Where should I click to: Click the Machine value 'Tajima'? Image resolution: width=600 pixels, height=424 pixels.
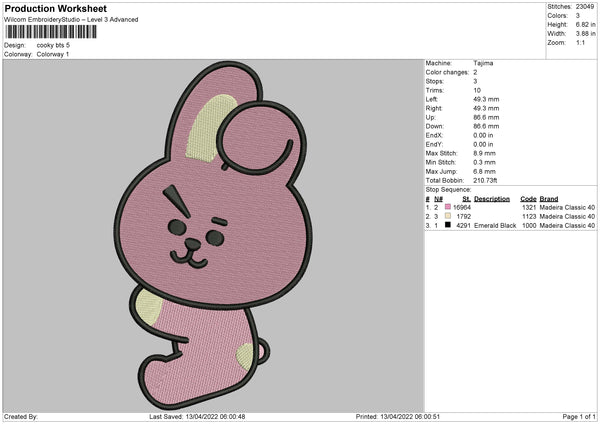tap(483, 63)
